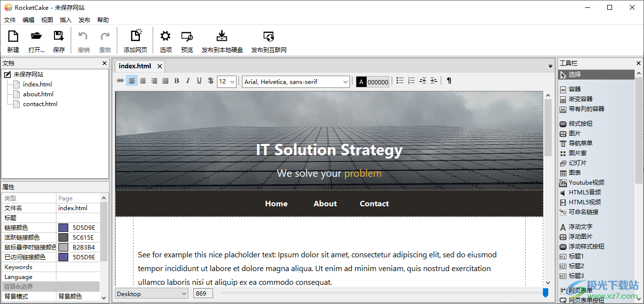
Task: Open the Desktop viewport dropdown
Action: pyautogui.click(x=152, y=294)
